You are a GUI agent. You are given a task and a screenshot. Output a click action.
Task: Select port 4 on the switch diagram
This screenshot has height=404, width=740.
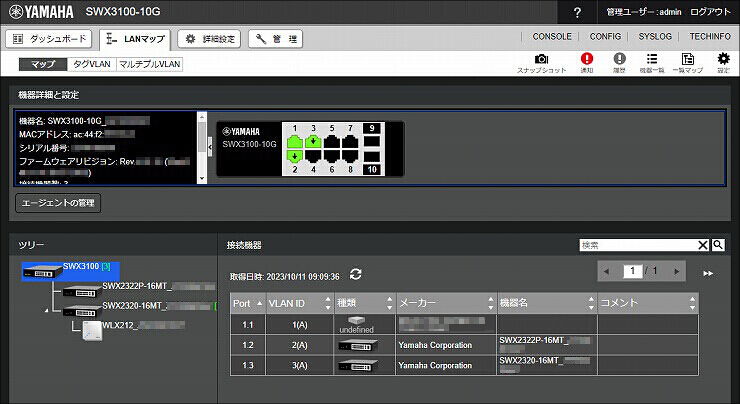pos(313,156)
